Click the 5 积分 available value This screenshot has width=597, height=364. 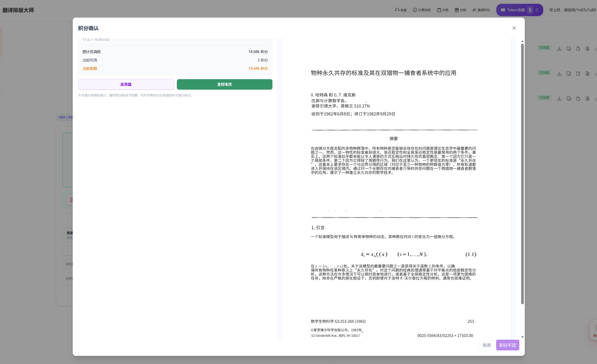point(263,60)
